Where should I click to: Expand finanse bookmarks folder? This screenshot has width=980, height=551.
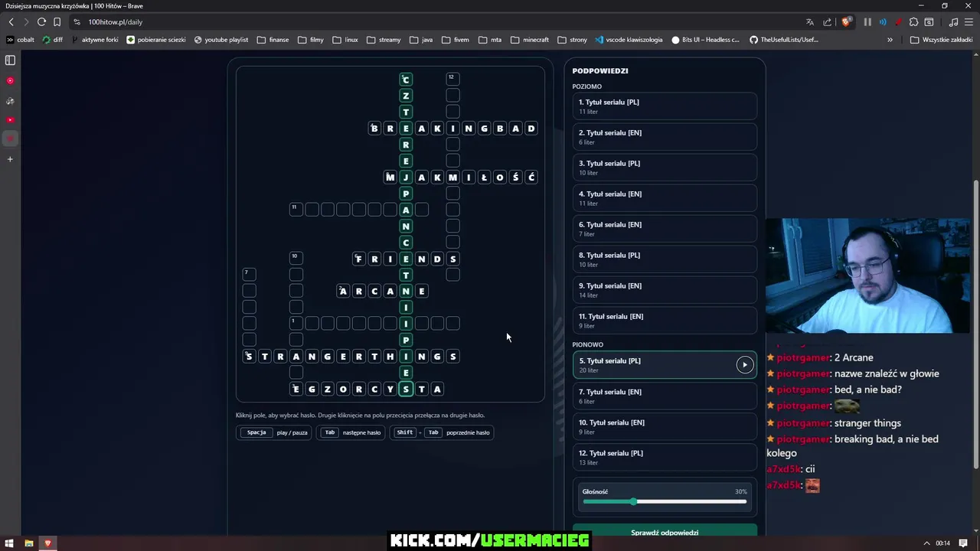pos(273,40)
